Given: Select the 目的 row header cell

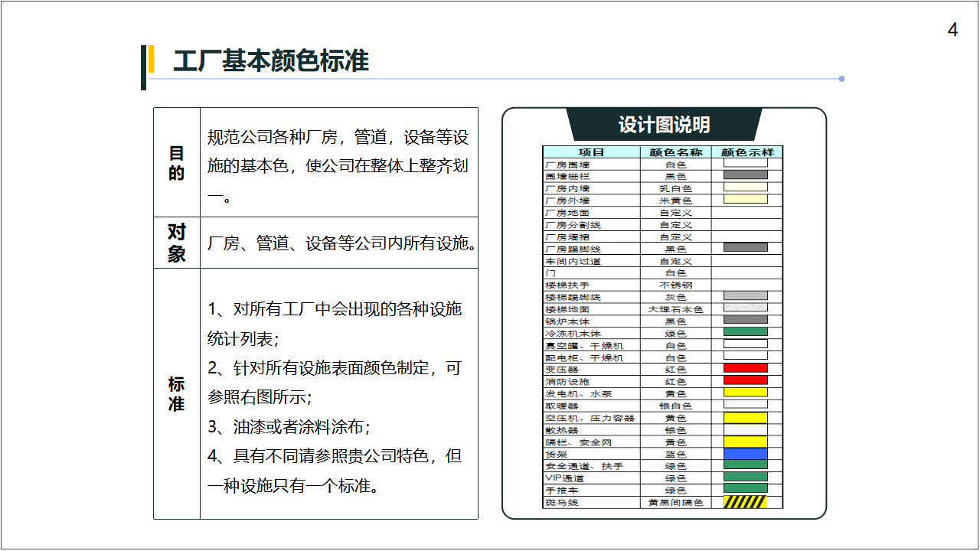Looking at the screenshot, I should 177,162.
